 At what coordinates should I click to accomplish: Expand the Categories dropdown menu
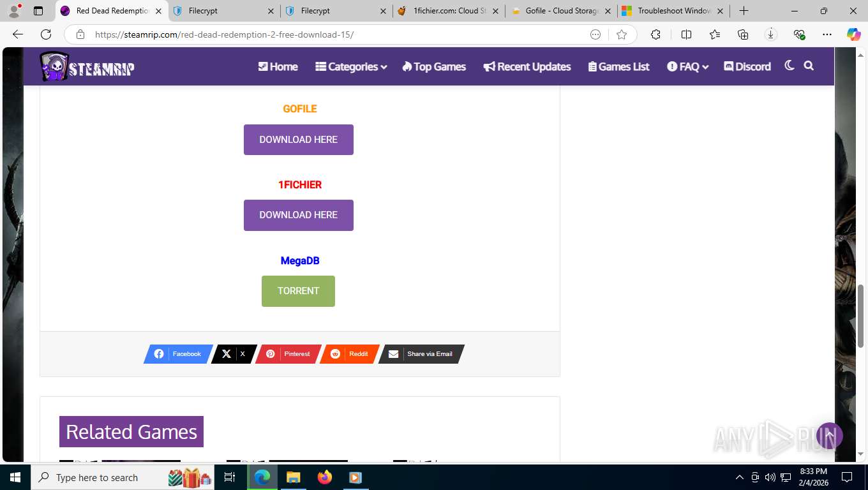pyautogui.click(x=351, y=66)
